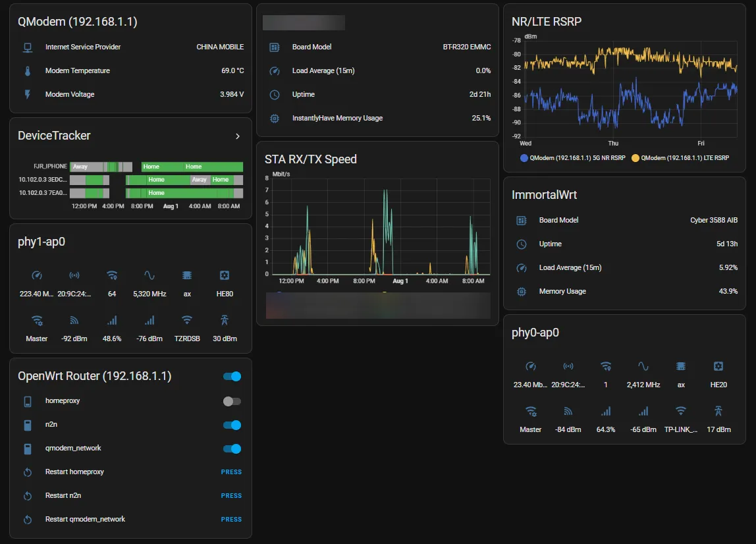Click the 223.40 Mbit speed gauge icon
The image size is (756, 544).
click(x=37, y=275)
